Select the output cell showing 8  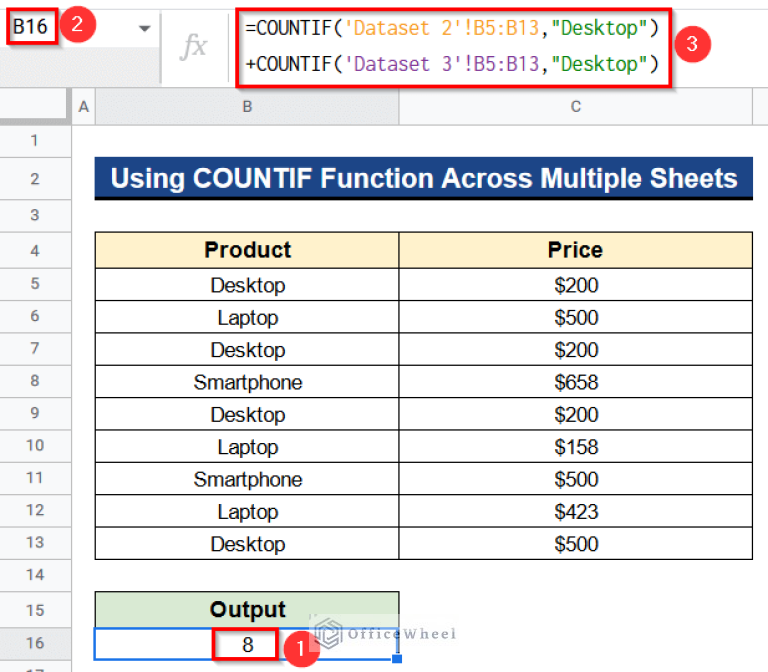[247, 644]
